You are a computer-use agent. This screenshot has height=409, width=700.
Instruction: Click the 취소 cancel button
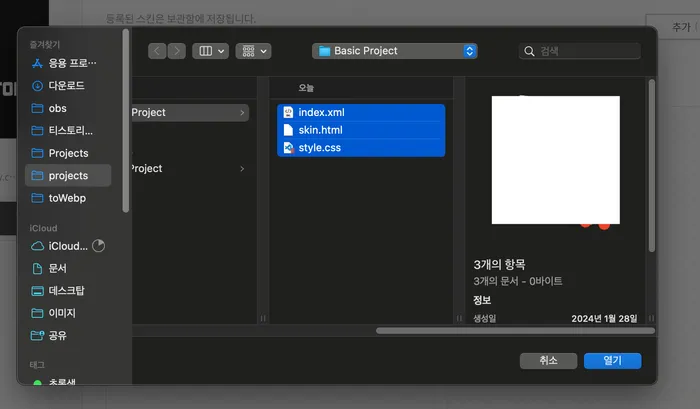(548, 361)
